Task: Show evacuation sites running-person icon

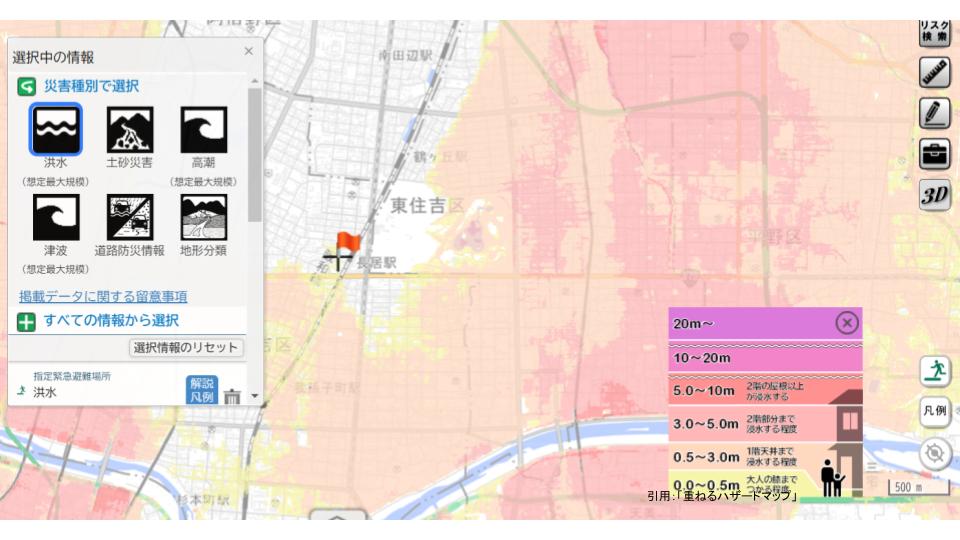Action: pos(934,371)
